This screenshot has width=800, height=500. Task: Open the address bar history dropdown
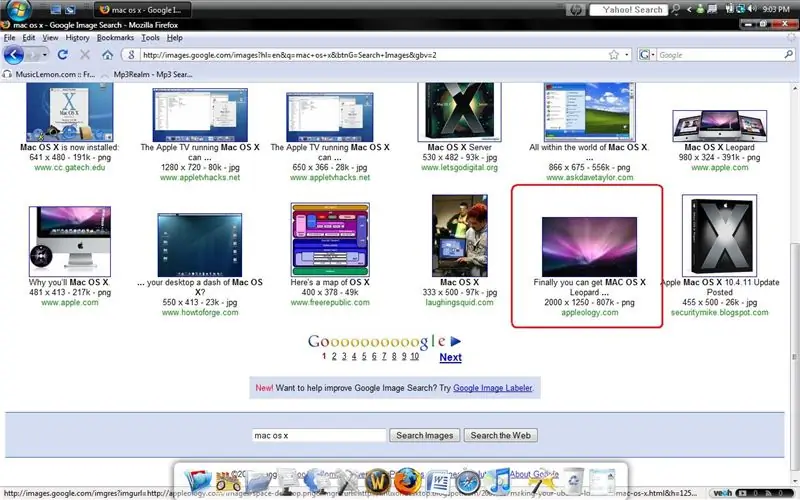[627, 55]
